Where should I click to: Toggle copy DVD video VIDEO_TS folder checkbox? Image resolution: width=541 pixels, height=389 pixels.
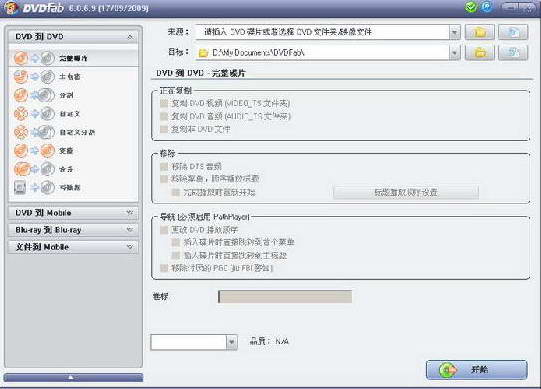[x=164, y=103]
